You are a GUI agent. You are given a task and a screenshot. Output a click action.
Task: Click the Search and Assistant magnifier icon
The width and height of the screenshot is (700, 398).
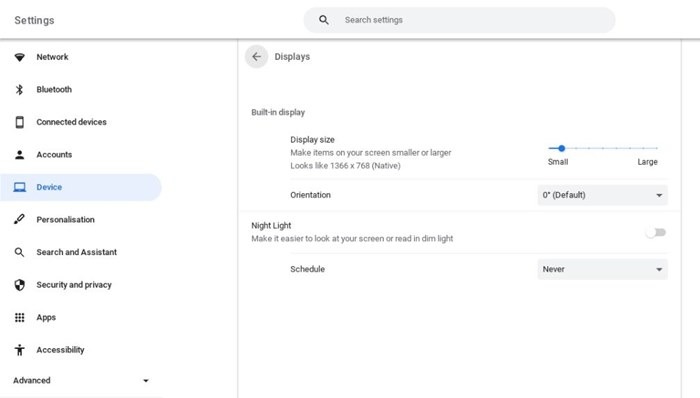(19, 253)
